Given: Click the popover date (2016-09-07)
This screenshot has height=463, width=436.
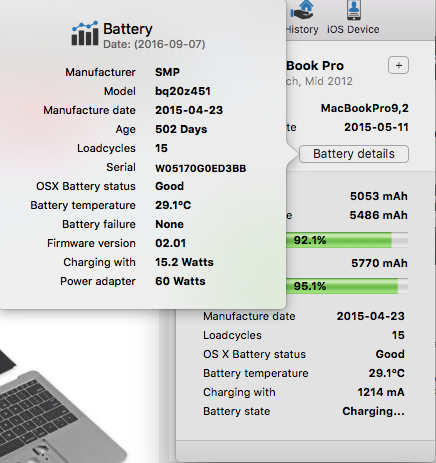Looking at the screenshot, I should click(170, 44).
